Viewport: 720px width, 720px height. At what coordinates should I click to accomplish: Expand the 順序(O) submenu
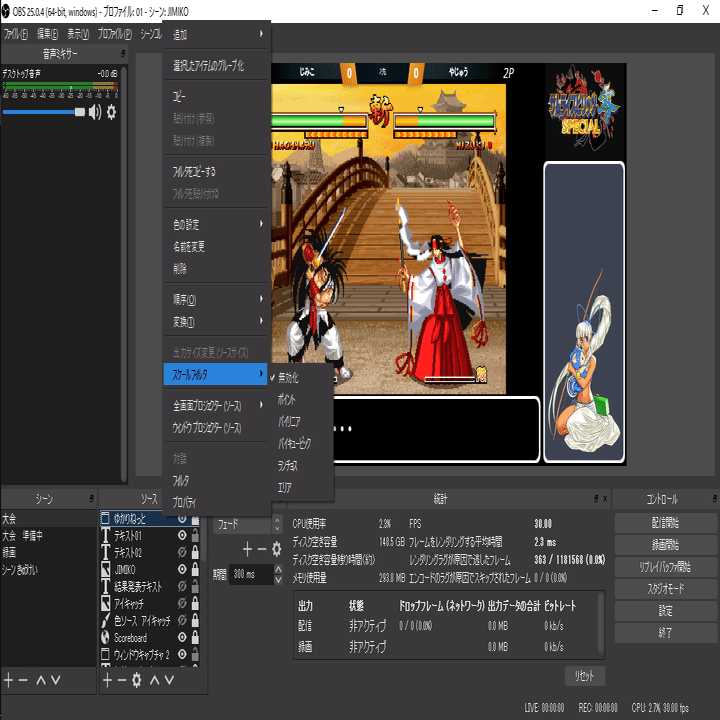(216, 299)
